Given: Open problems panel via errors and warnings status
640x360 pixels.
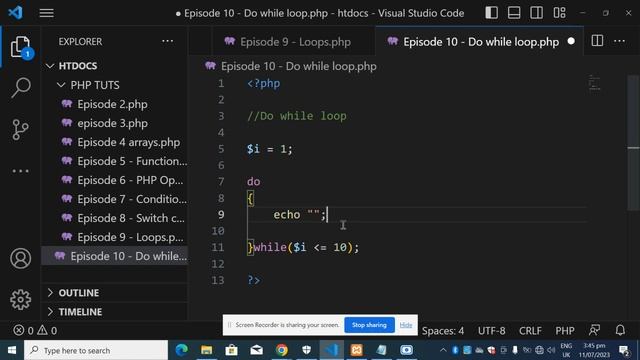Looking at the screenshot, I should (35, 330).
